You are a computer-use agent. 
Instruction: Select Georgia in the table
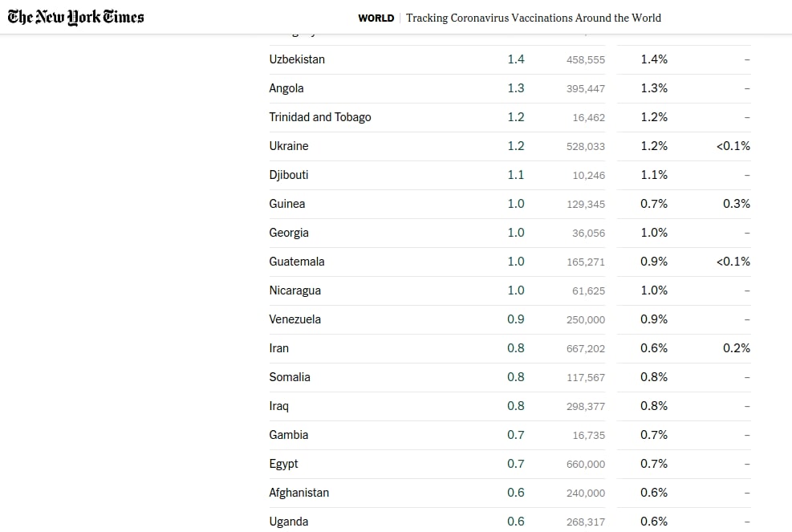click(x=289, y=233)
